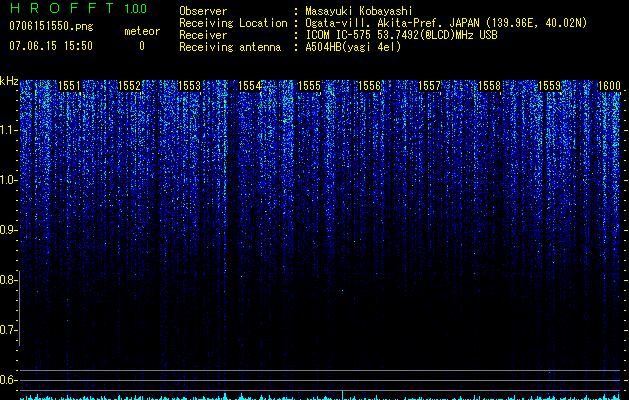Viewport: 629px width, 400px height.
Task: Click the 1554 time marker
Action: click(250, 86)
